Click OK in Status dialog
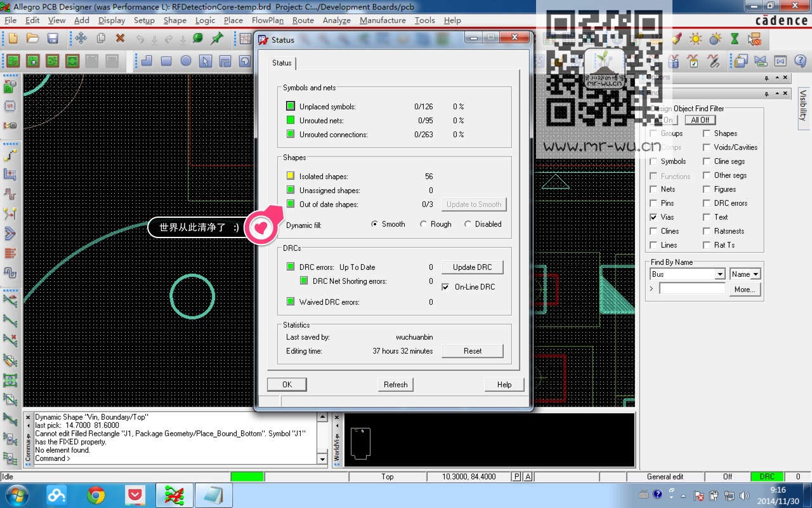This screenshot has width=812, height=508. click(x=287, y=385)
